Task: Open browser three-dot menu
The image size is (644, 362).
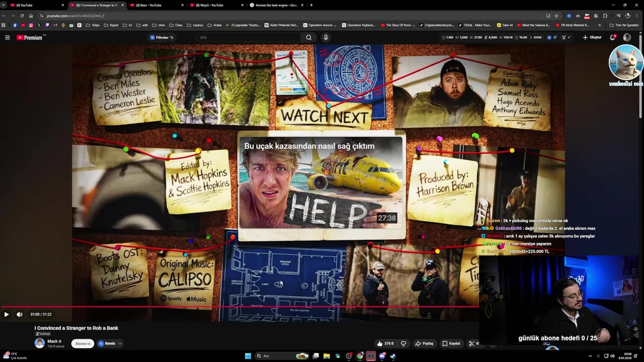Action: [x=637, y=16]
